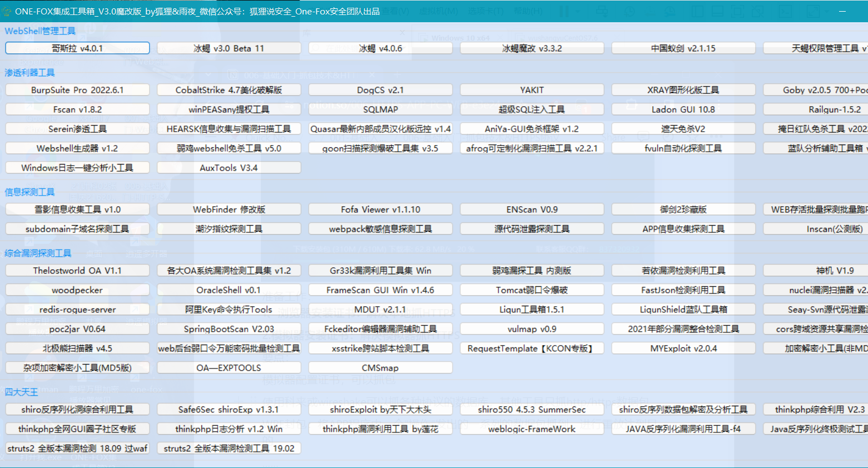Launch SQLMAP tool
This screenshot has width=868, height=468.
380,109
